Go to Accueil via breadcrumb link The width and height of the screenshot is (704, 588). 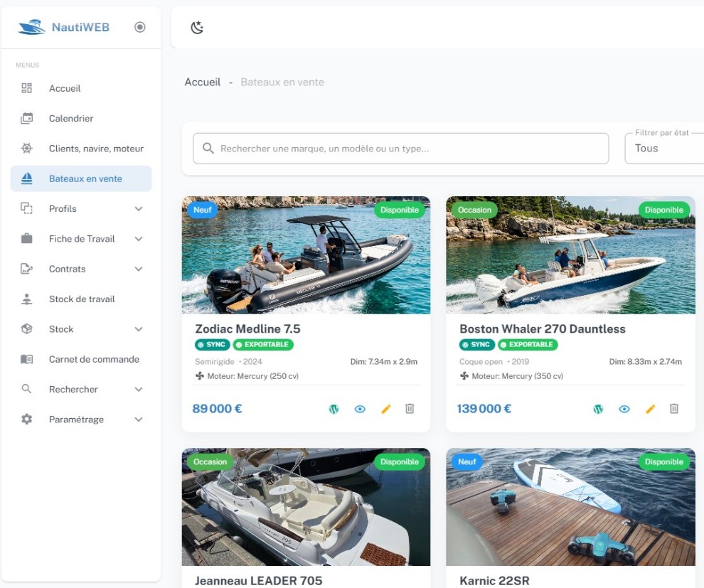pyautogui.click(x=203, y=82)
